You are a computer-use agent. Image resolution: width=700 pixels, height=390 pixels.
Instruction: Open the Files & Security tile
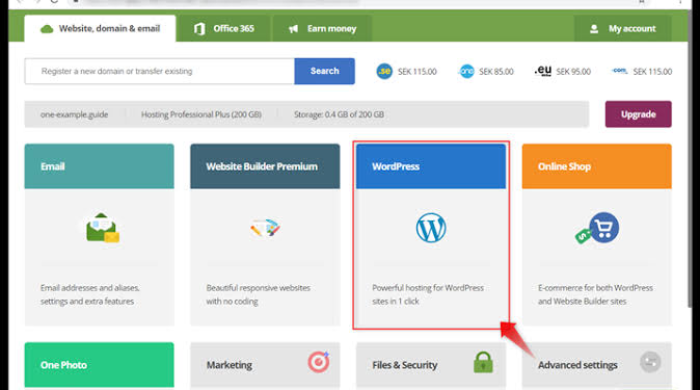(x=431, y=365)
